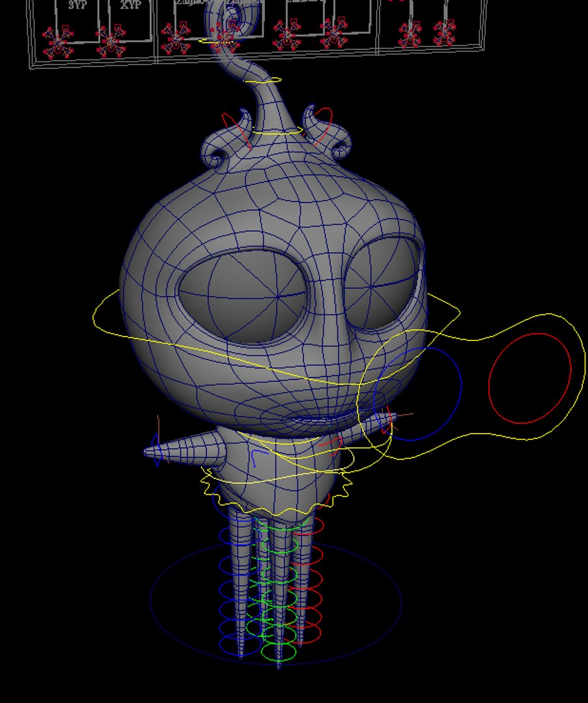Select the blue control at the left arm tip

[x=156, y=450]
